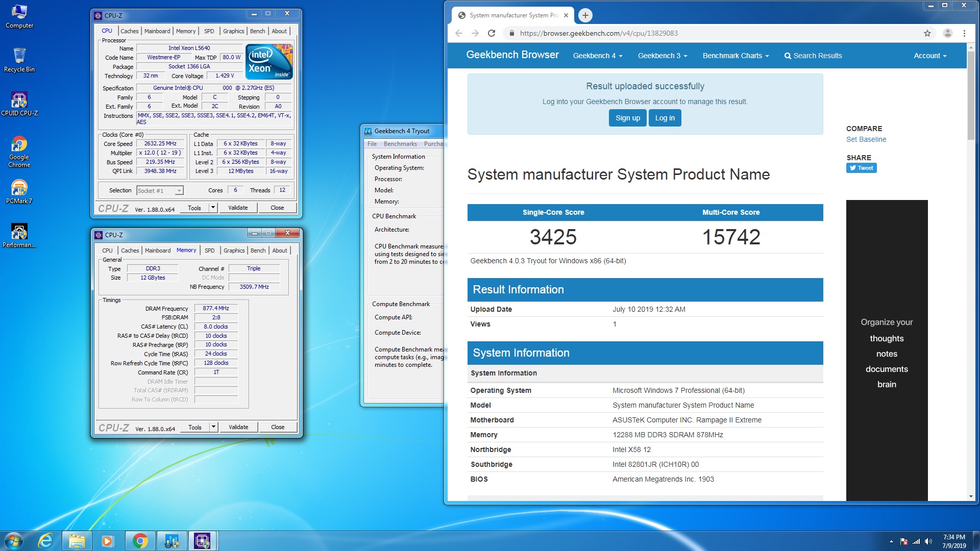Open Windows Media Player from the taskbar

point(108,541)
